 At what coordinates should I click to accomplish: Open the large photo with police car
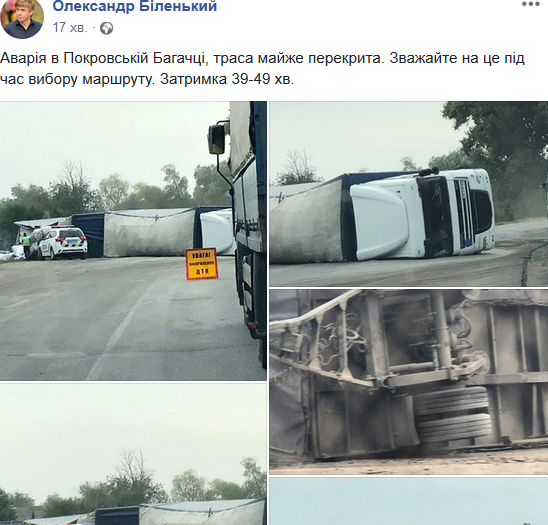133,241
